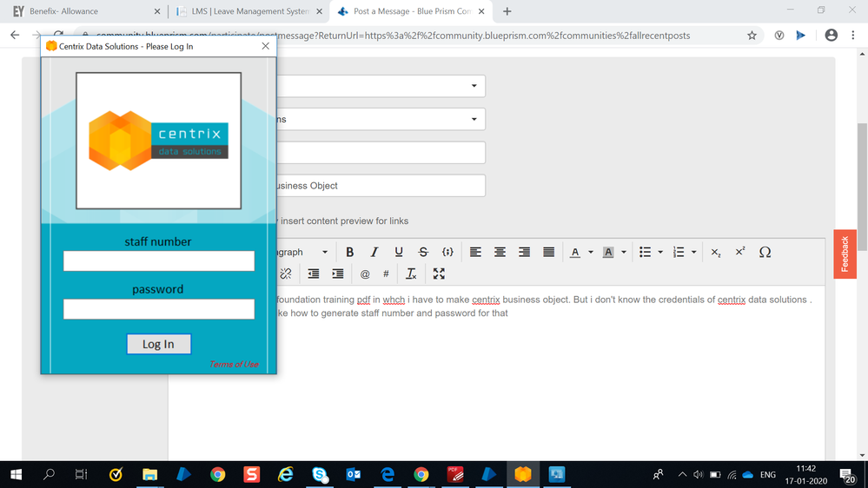Image resolution: width=868 pixels, height=488 pixels.
Task: Insert @ mention
Action: [x=365, y=274]
